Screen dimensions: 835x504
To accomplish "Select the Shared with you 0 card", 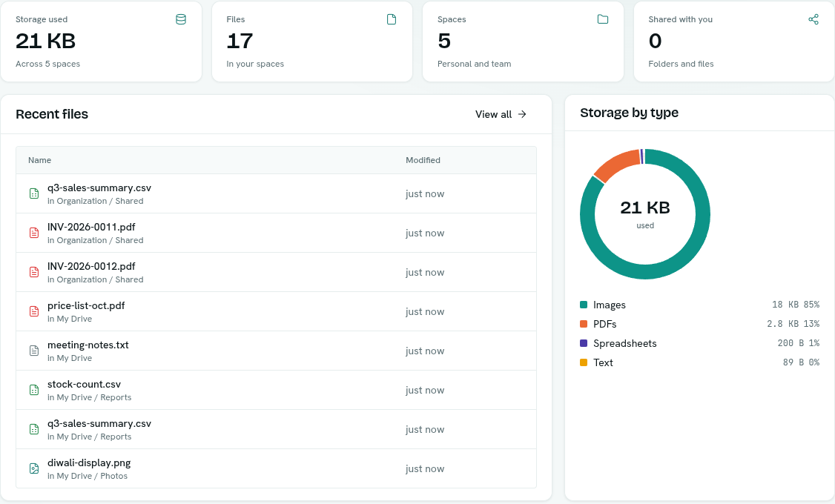I will pyautogui.click(x=734, y=42).
